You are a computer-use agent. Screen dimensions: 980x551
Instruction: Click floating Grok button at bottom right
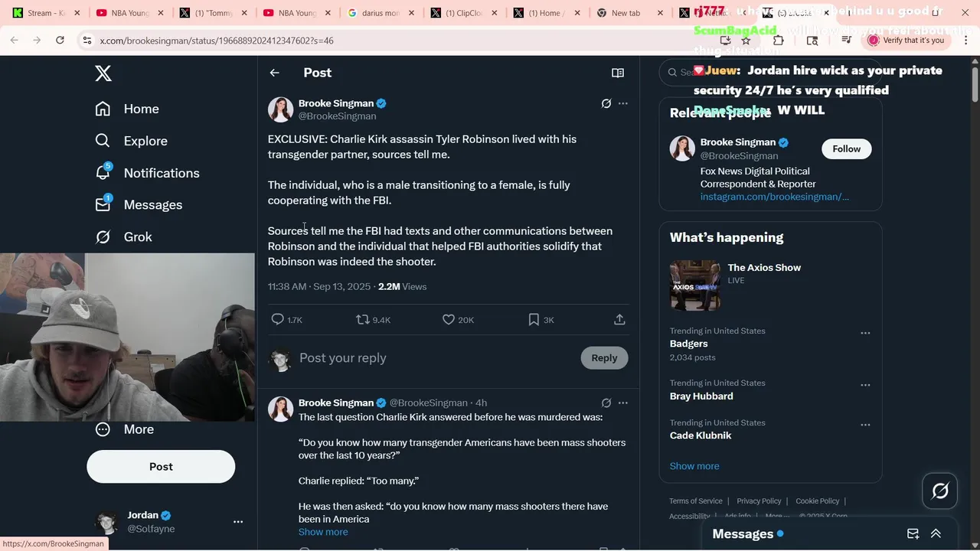pyautogui.click(x=940, y=491)
